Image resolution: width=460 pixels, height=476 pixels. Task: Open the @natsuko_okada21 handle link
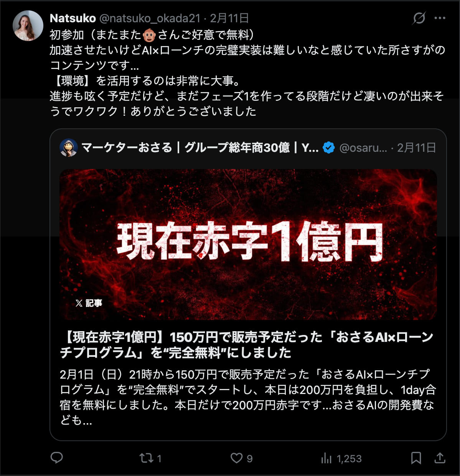[x=150, y=18]
